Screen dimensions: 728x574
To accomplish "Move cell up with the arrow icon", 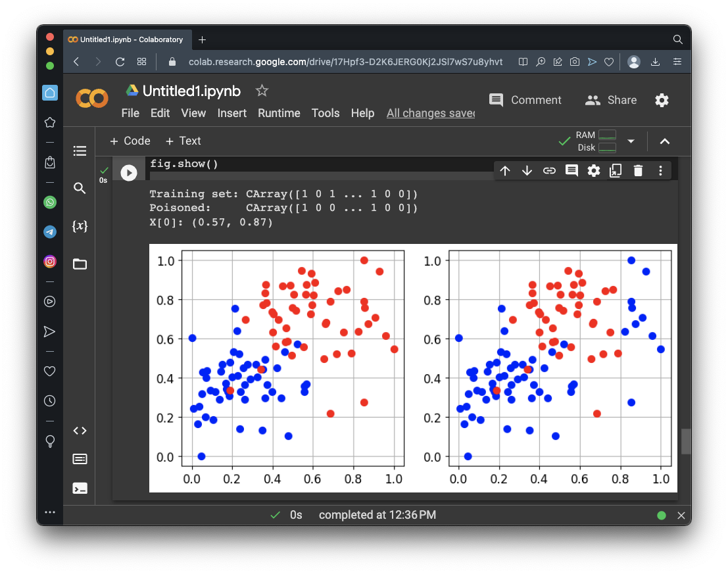I will pos(505,171).
